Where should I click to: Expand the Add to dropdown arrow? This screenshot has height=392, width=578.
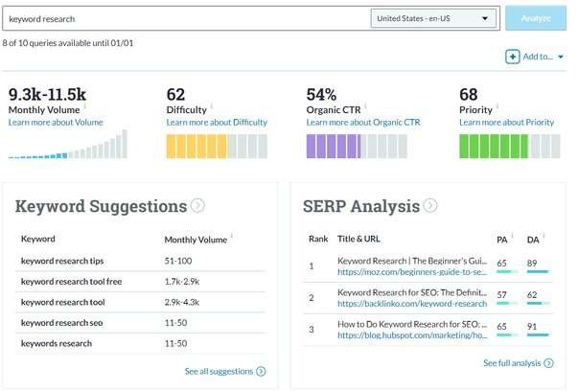pyautogui.click(x=561, y=58)
